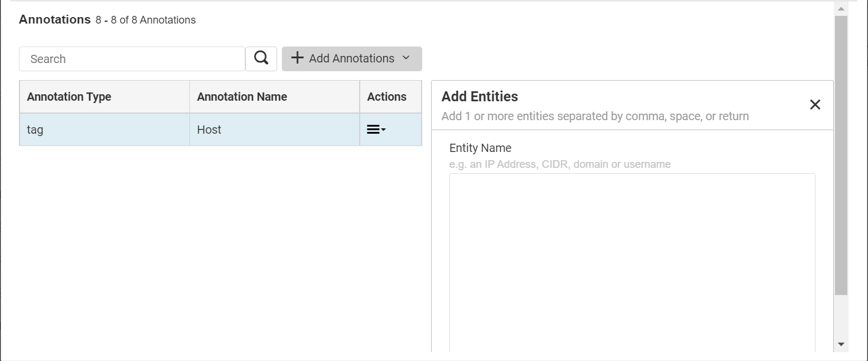Viewport: 868px width, 361px height.
Task: Click the Entity Name label
Action: 480,148
